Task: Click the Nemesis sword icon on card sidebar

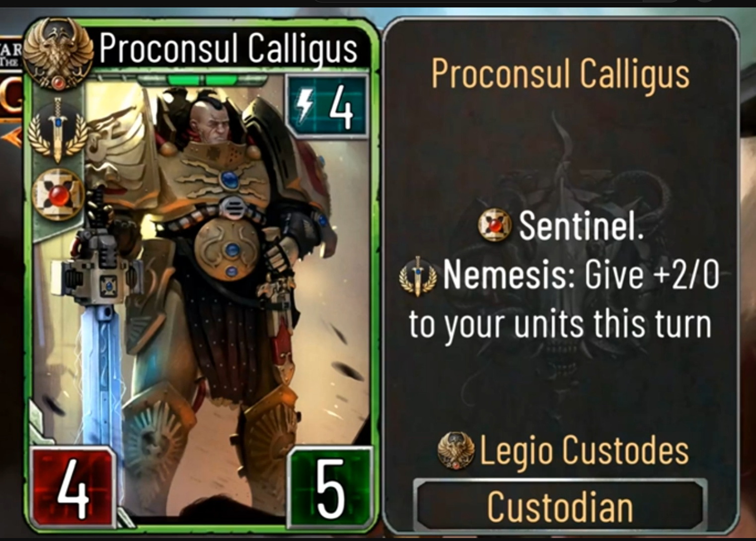Action: point(58,130)
